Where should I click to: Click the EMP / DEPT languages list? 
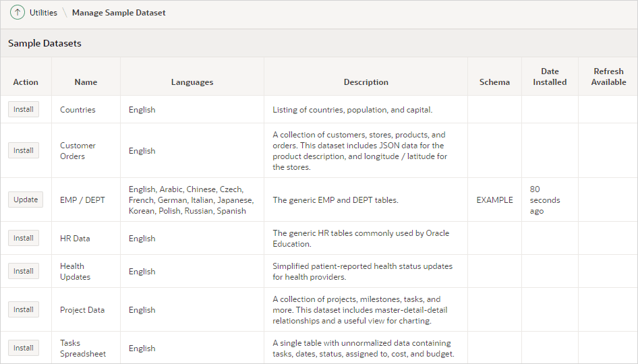[x=192, y=200]
